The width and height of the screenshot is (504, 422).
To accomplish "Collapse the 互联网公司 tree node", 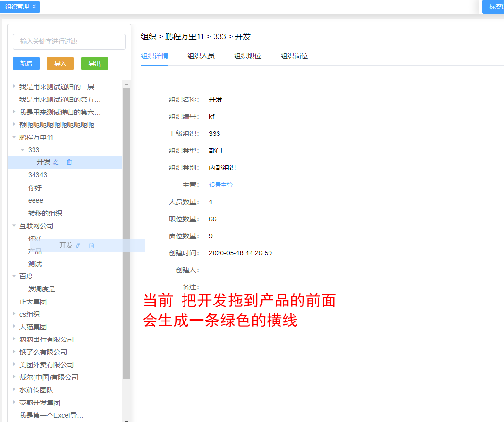I will point(14,225).
